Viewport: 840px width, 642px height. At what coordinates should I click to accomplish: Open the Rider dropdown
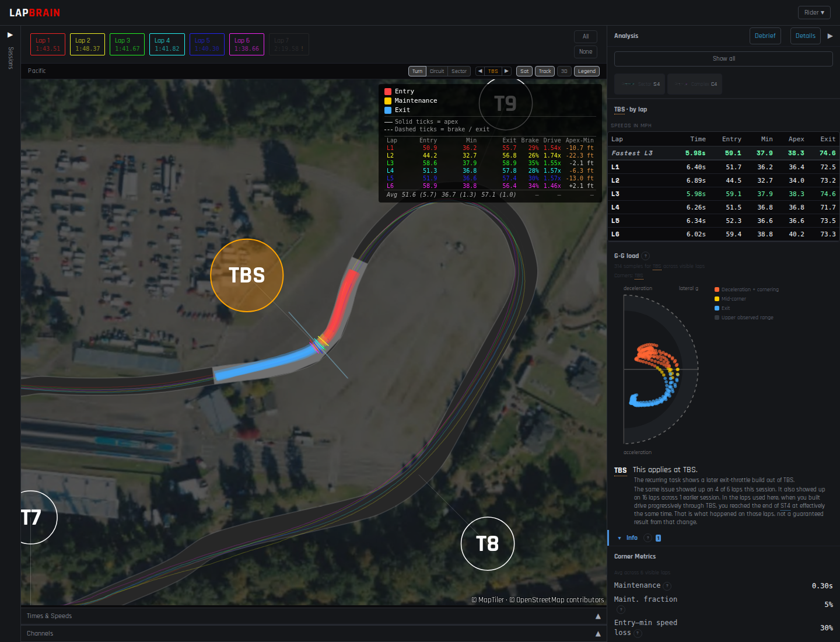pos(814,12)
